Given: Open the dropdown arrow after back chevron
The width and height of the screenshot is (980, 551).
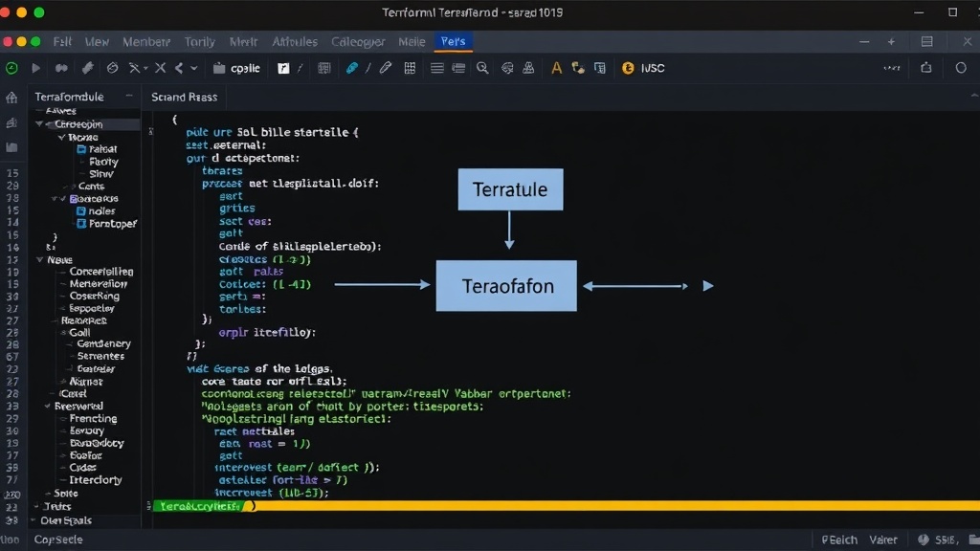Looking at the screenshot, I should point(193,68).
